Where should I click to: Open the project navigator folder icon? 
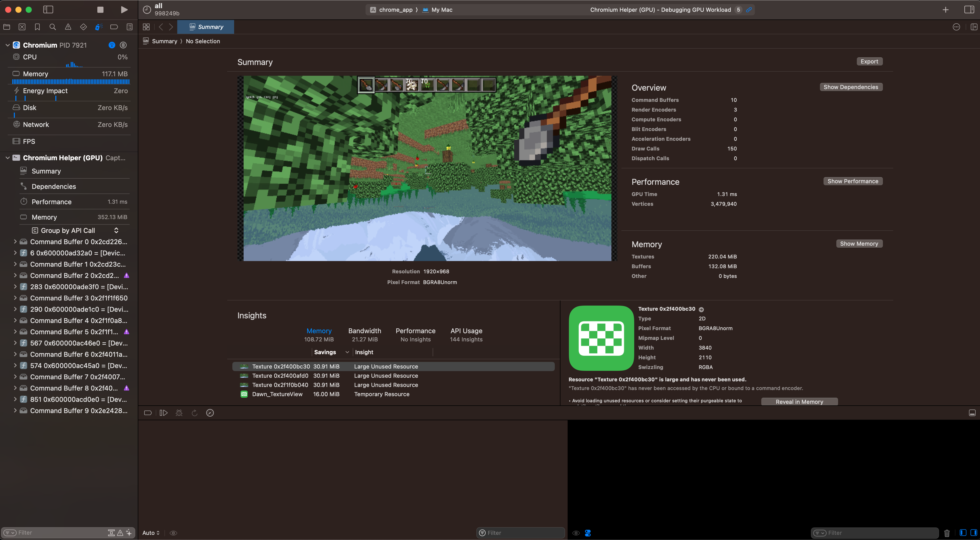pyautogui.click(x=6, y=27)
